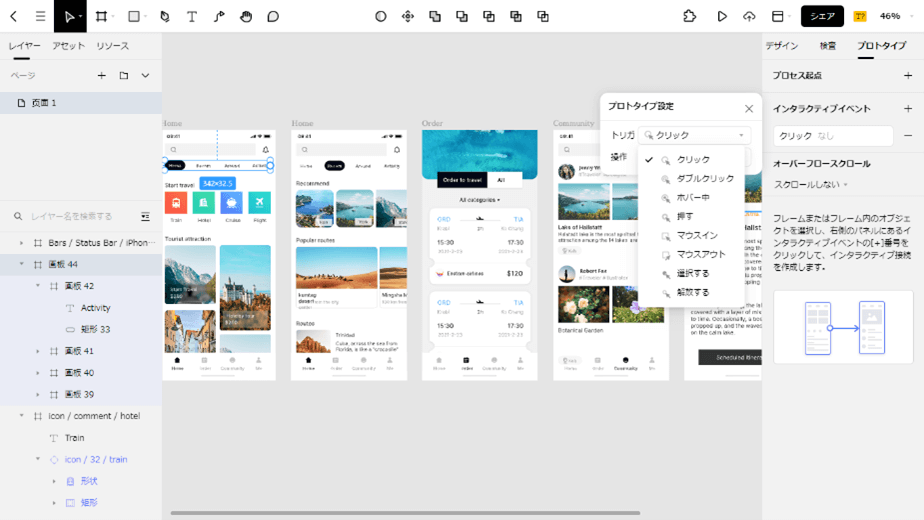Viewport: 924px width, 520px height.
Task: Expand the 画板 41 layer
Action: [38, 351]
